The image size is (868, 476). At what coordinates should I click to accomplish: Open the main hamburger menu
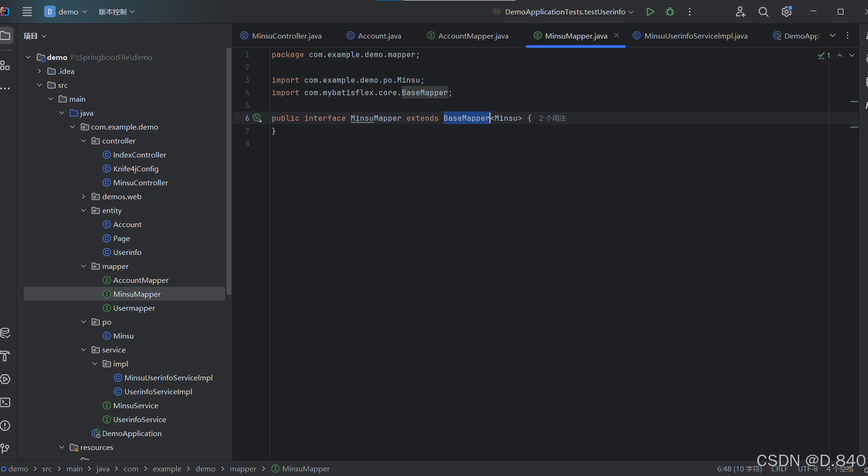[27, 12]
